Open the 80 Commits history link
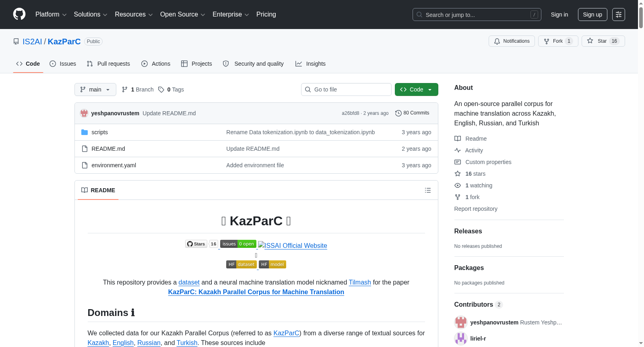Viewport: 644px width, 347px height. pos(412,113)
